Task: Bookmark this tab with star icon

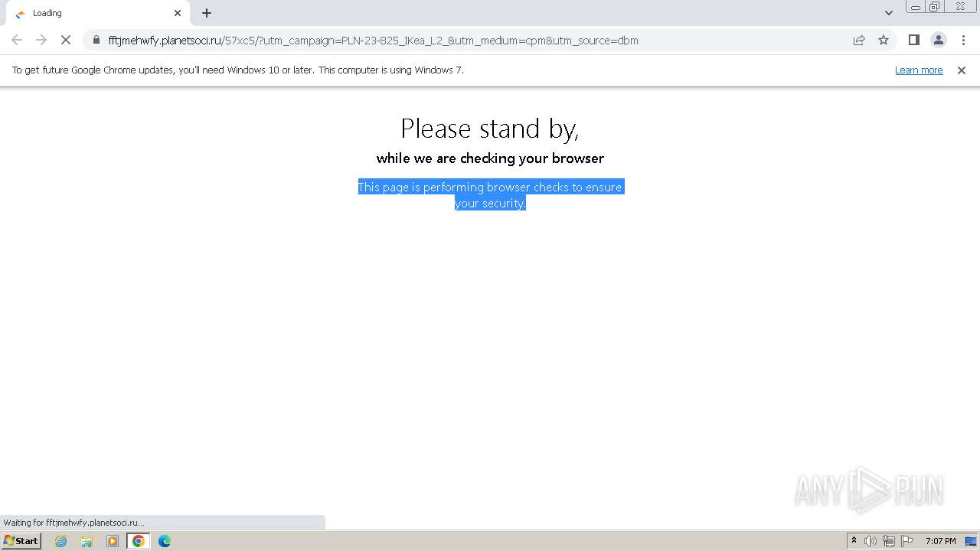Action: [884, 40]
